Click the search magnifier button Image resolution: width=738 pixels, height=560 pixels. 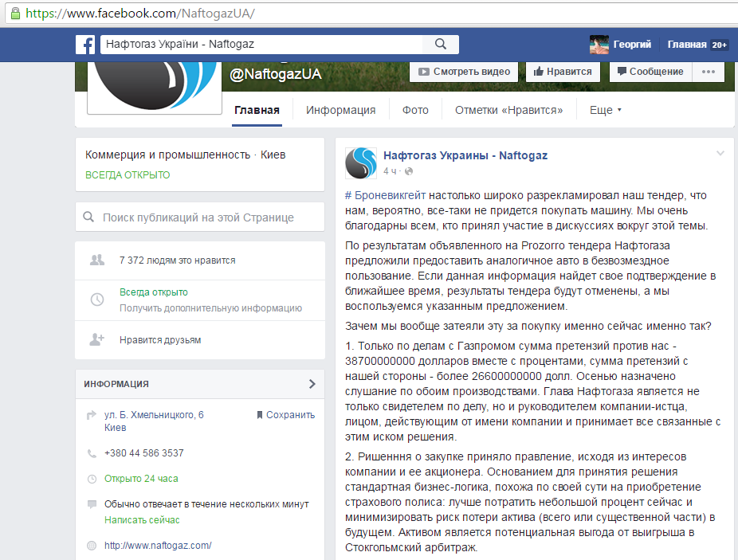pos(440,45)
